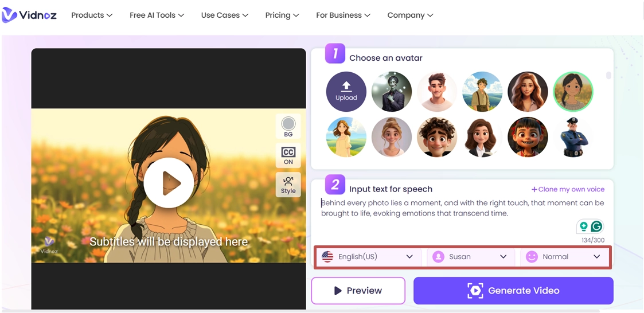Screen dimensions: 644x313
Task: Click the Preview button
Action: (x=358, y=291)
